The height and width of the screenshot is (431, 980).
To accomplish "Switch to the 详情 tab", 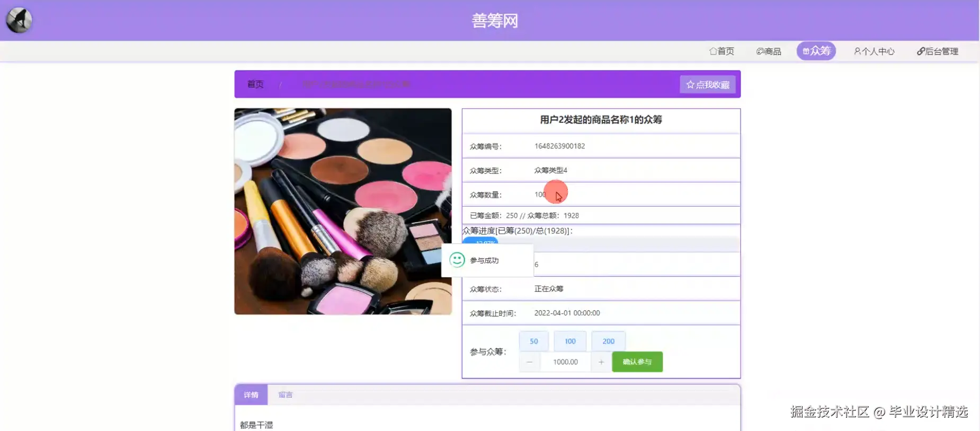I will click(x=251, y=395).
